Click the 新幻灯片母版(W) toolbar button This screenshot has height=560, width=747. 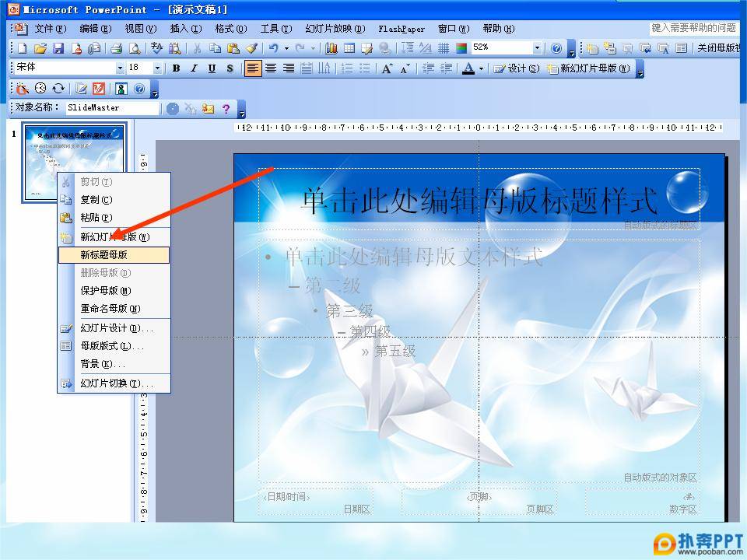[x=588, y=68]
